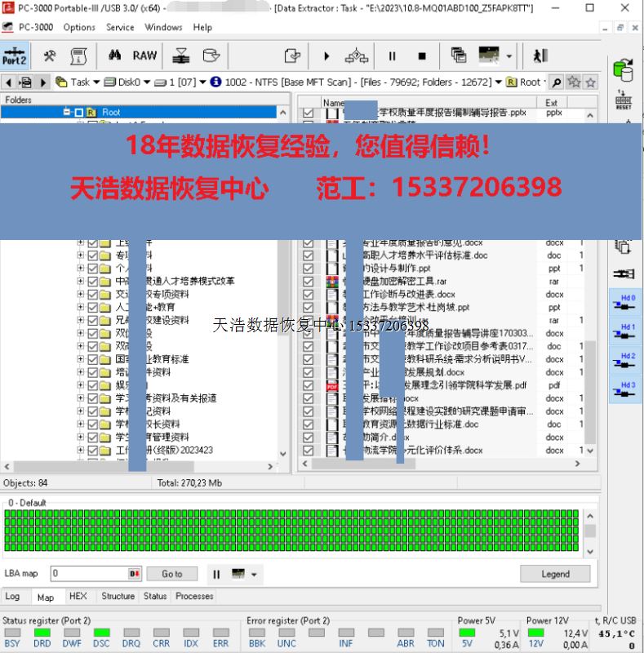The width and height of the screenshot is (644, 653).
Task: Open the Service menu
Action: click(x=120, y=27)
